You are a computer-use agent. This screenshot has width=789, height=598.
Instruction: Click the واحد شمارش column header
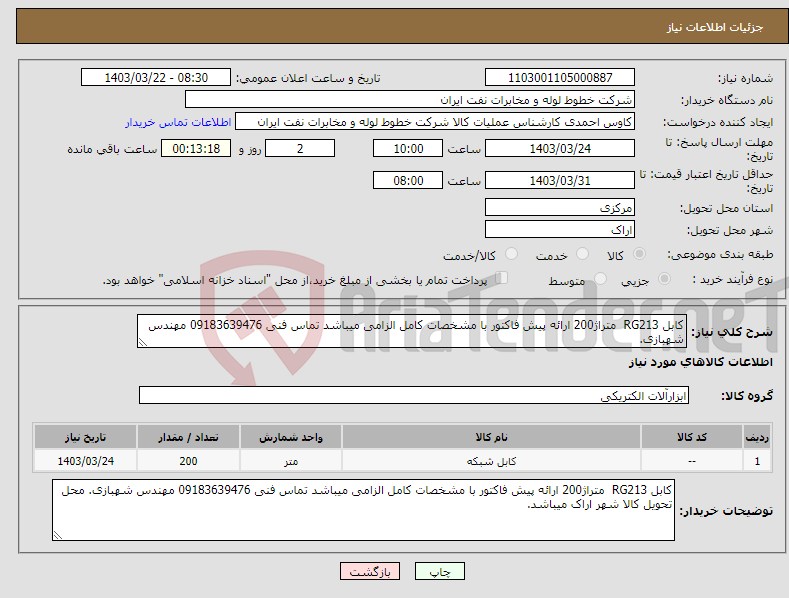tap(291, 437)
